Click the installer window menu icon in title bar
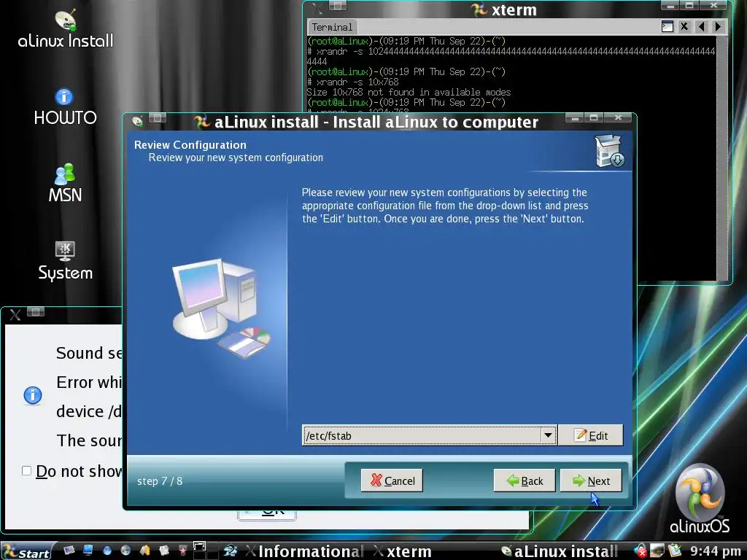Image resolution: width=747 pixels, height=560 pixels. point(138,121)
